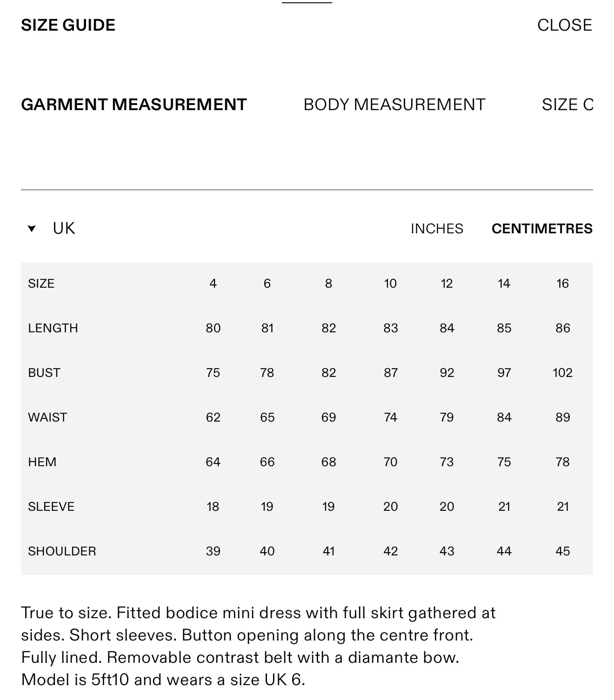Click the Length row label

[x=53, y=328]
